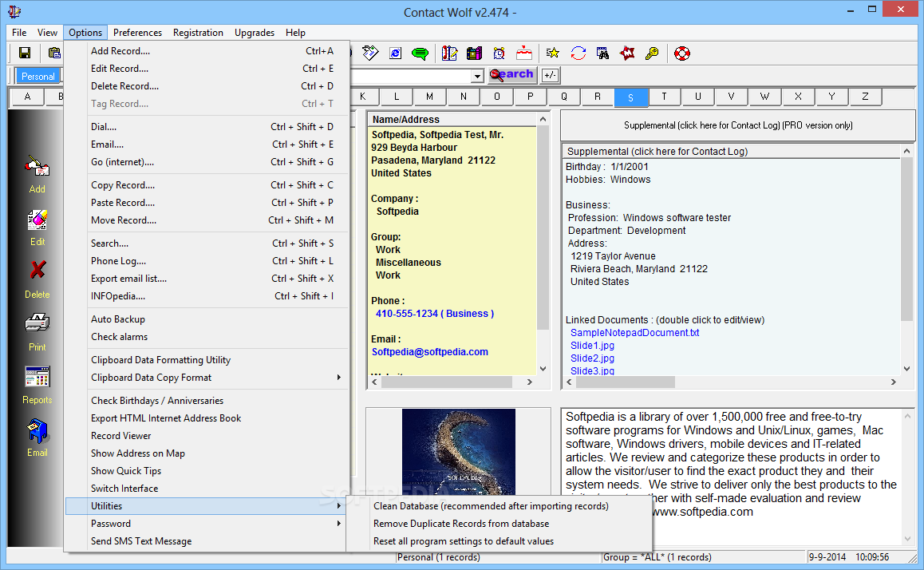Click the gold key toolbar icon
The image size is (924, 570).
click(x=653, y=53)
